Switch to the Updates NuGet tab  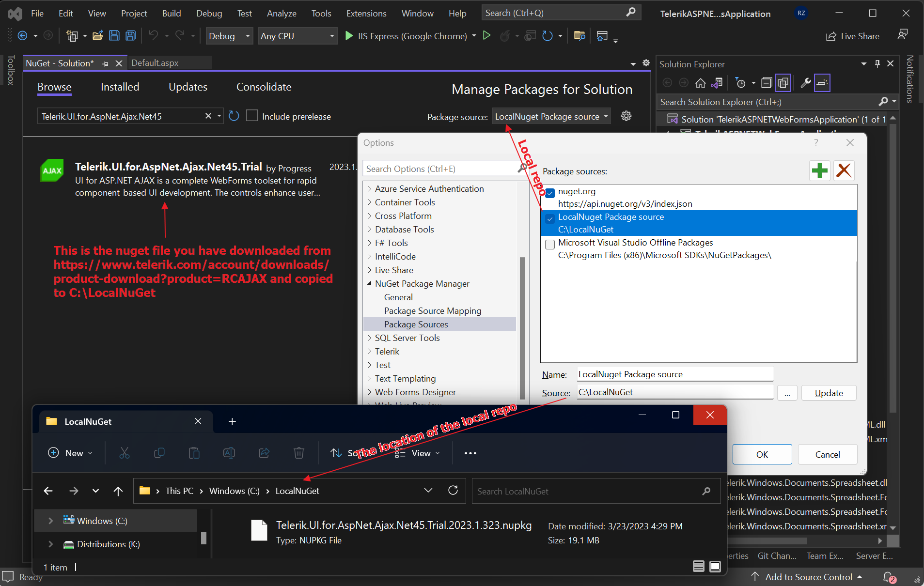188,87
